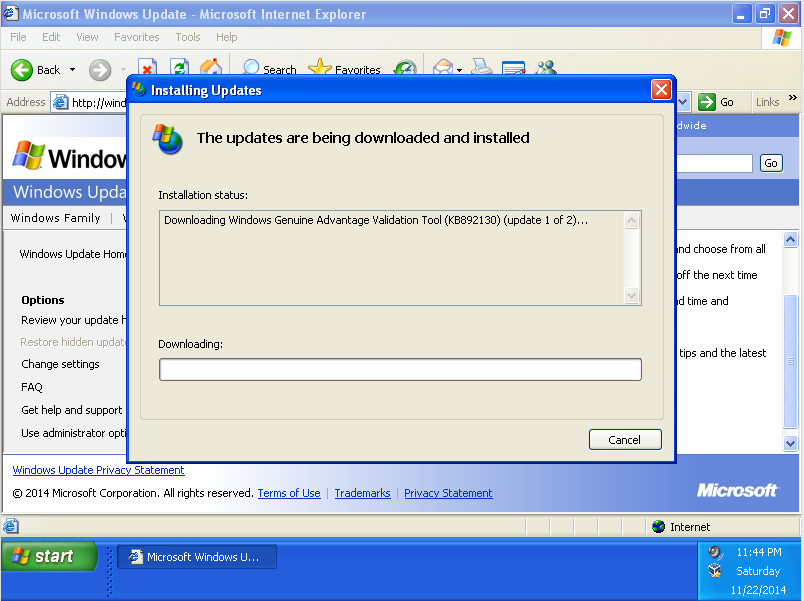Open the Trademarks footer link
This screenshot has height=601, width=804.
(363, 493)
